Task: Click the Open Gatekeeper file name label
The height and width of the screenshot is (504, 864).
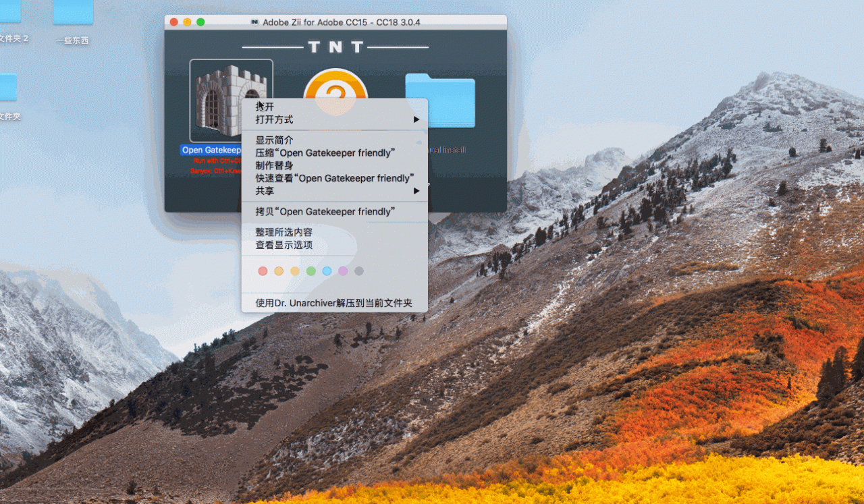Action: pos(211,150)
